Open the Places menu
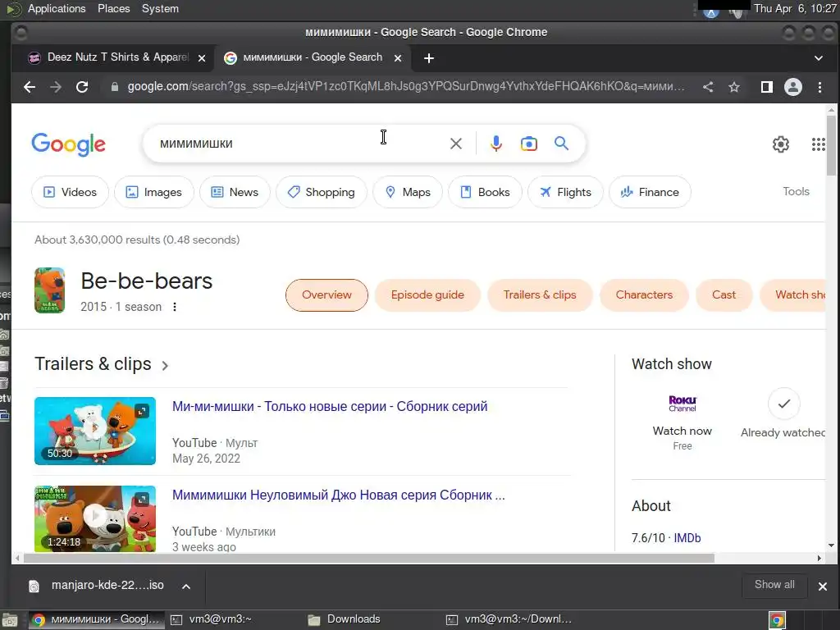 113,8
